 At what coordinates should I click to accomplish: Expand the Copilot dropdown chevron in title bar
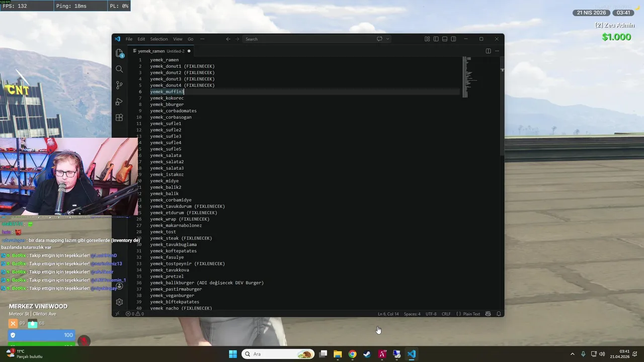point(387,39)
